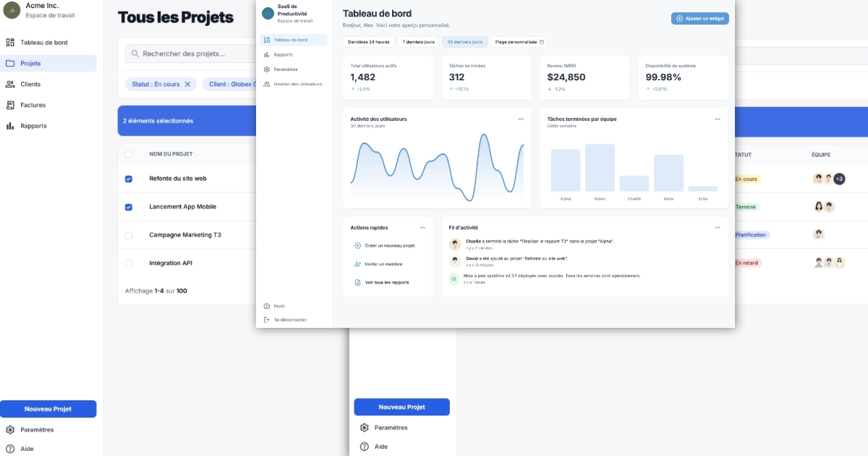Click the Bravo bar in the team chart
Screen dimensions: 868x456
(x=600, y=167)
